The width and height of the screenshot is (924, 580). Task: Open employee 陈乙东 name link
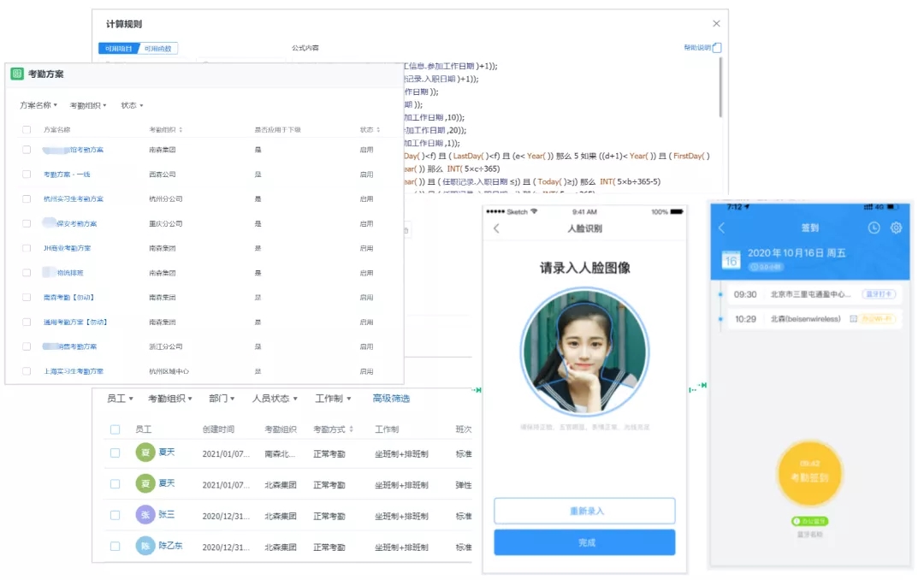point(170,546)
